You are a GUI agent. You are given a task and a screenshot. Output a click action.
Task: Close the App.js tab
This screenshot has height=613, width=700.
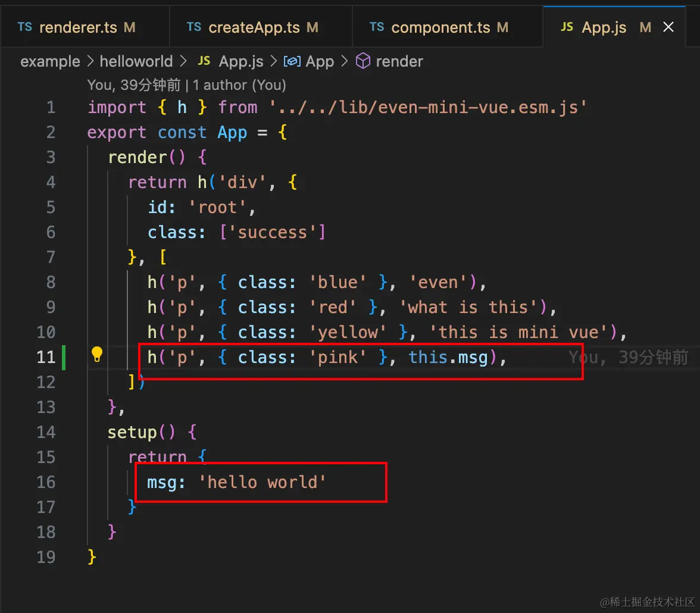pos(668,27)
